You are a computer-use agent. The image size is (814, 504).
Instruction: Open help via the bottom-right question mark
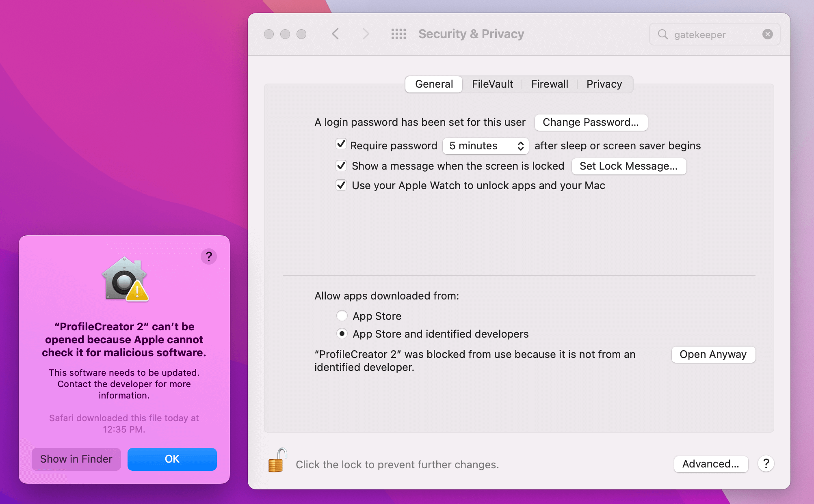click(x=766, y=464)
